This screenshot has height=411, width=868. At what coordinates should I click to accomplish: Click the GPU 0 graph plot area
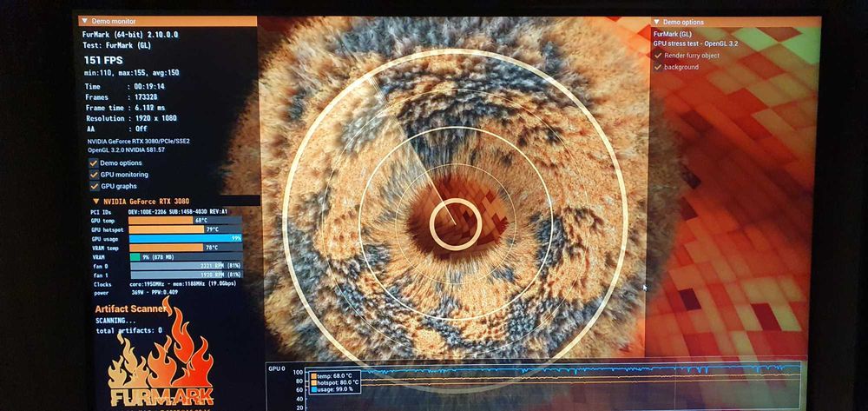click(552, 388)
